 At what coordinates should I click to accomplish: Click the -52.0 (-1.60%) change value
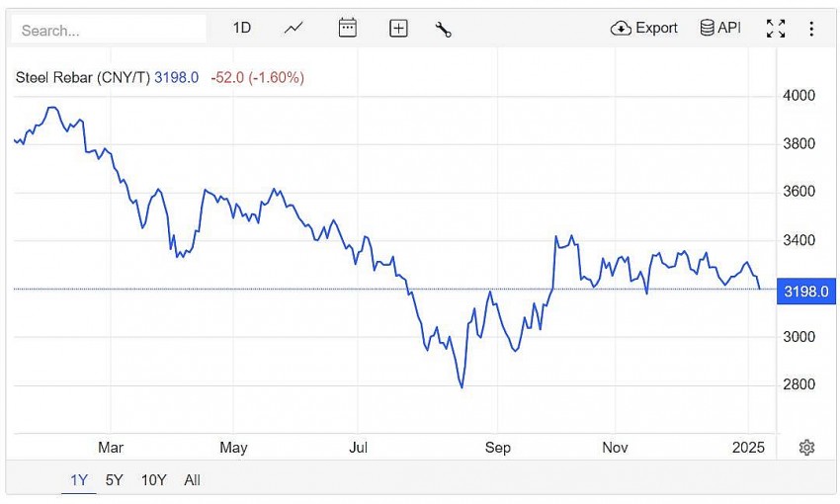[x=257, y=78]
